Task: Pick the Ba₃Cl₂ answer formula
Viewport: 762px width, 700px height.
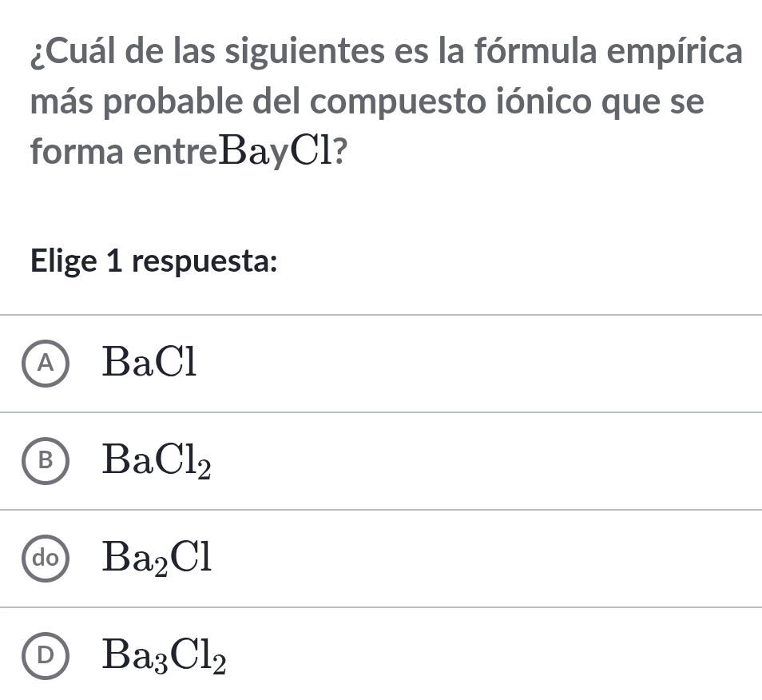Action: tap(164, 656)
